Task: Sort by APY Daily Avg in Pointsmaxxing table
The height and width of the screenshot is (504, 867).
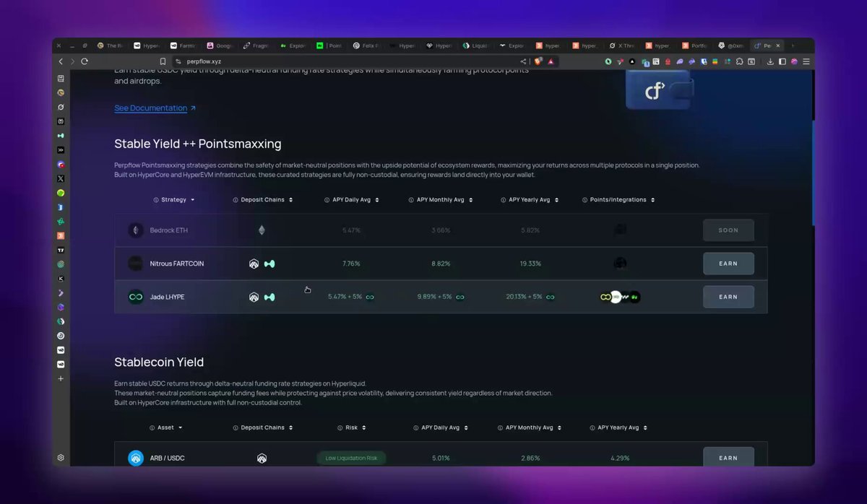Action: click(377, 200)
